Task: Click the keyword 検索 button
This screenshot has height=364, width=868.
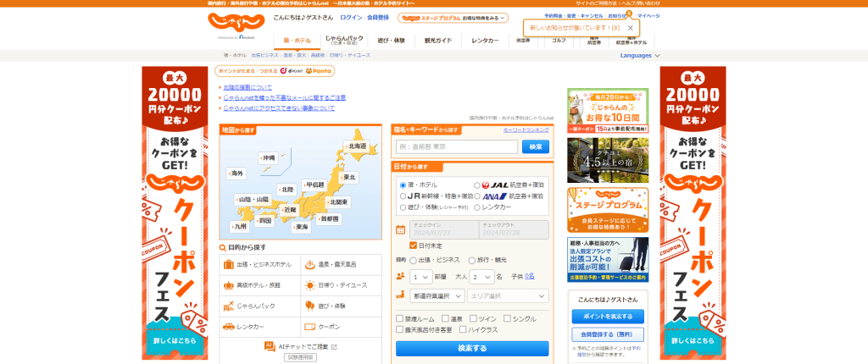Action: point(536,146)
